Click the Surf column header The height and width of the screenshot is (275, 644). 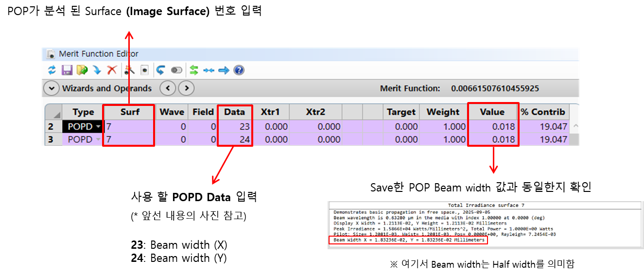pyautogui.click(x=129, y=112)
